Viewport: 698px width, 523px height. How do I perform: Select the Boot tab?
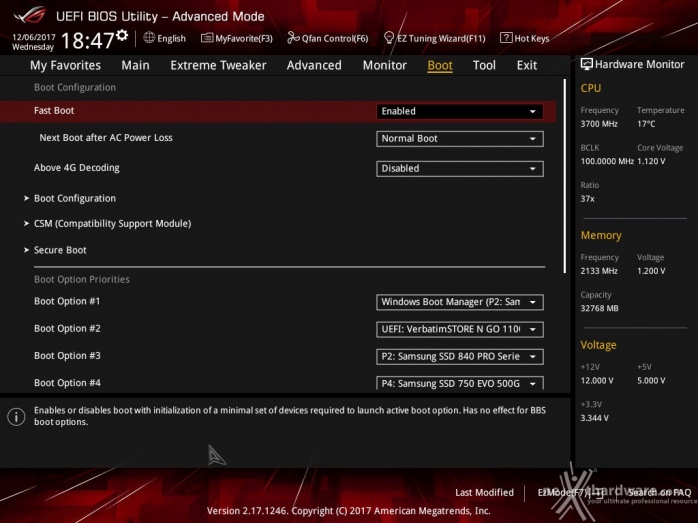(x=440, y=65)
